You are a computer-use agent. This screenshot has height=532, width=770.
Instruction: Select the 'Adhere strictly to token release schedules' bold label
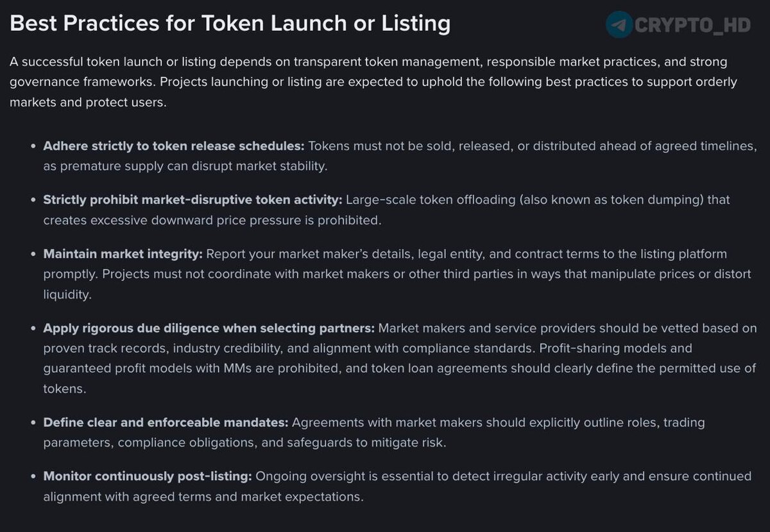(x=174, y=146)
